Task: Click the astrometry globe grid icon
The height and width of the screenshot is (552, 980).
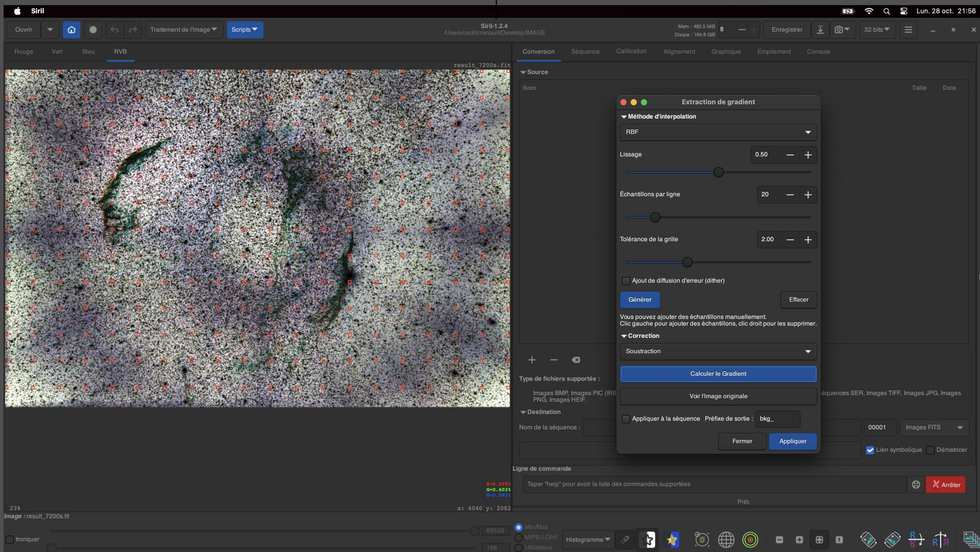Action: pyautogui.click(x=726, y=540)
